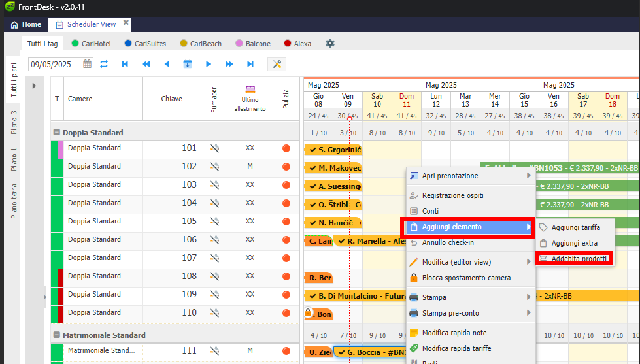Image resolution: width=640 pixels, height=364 pixels.
Task: Filter by Balcone tag
Action: point(253,44)
